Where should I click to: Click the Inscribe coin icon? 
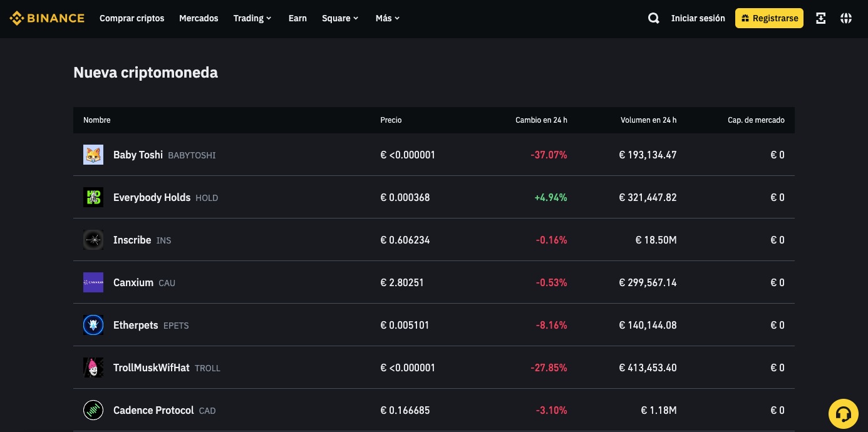93,240
